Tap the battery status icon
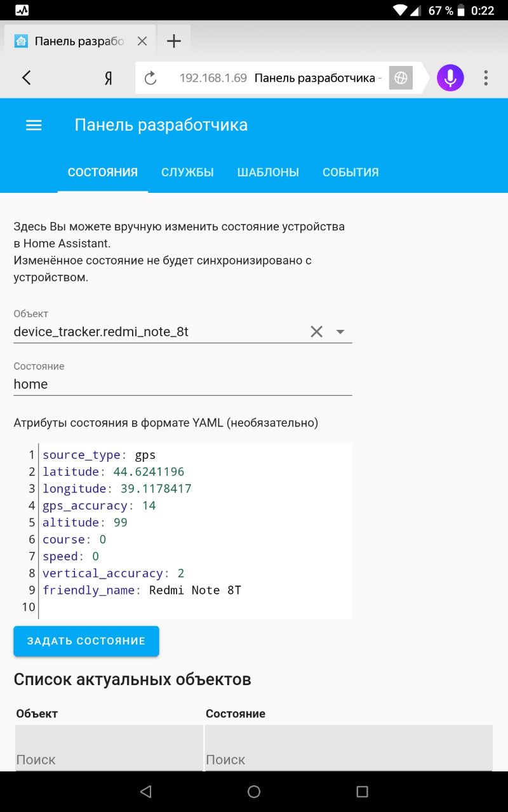 click(461, 10)
